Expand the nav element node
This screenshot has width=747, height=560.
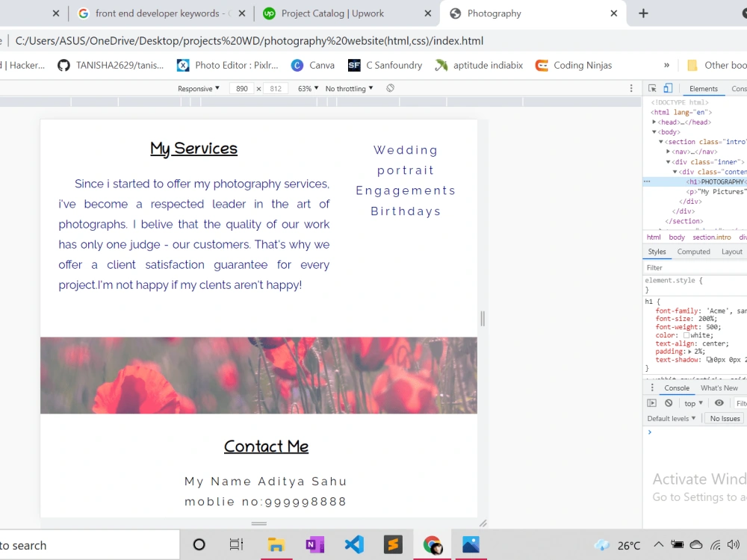(x=668, y=152)
